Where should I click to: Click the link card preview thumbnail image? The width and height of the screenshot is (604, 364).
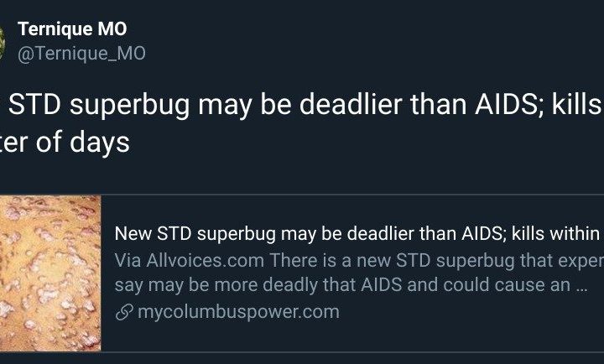[x=50, y=273]
